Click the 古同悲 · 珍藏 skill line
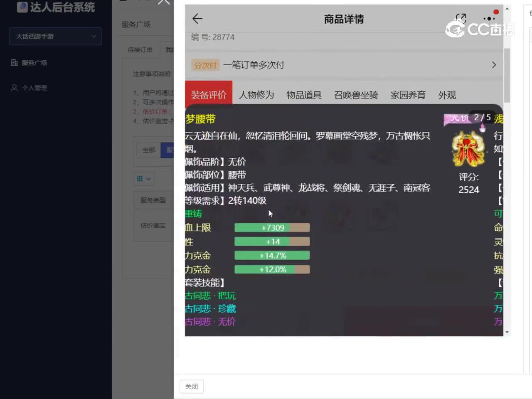Screen dimensions: 532x399 [x=210, y=309]
